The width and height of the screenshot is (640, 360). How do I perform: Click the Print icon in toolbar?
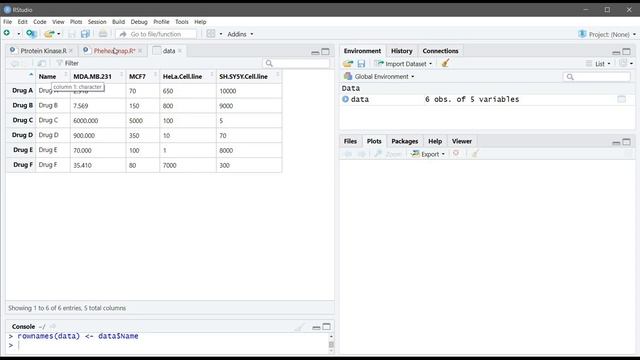(x=103, y=34)
